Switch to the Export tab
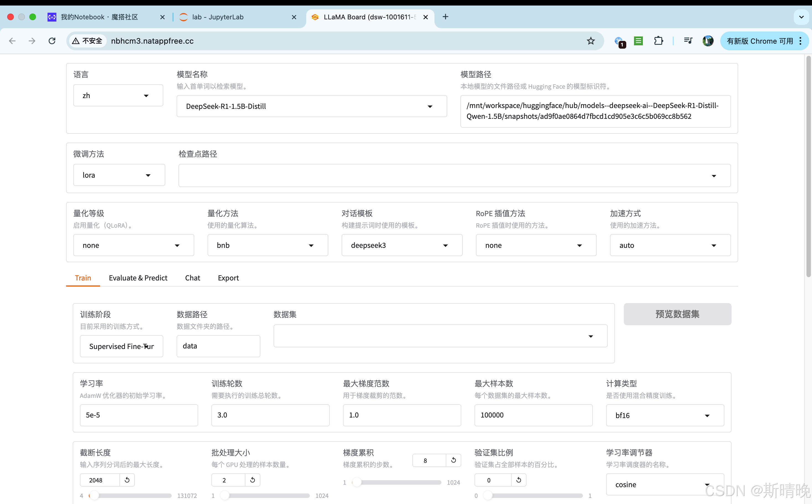This screenshot has height=504, width=812. 228,278
